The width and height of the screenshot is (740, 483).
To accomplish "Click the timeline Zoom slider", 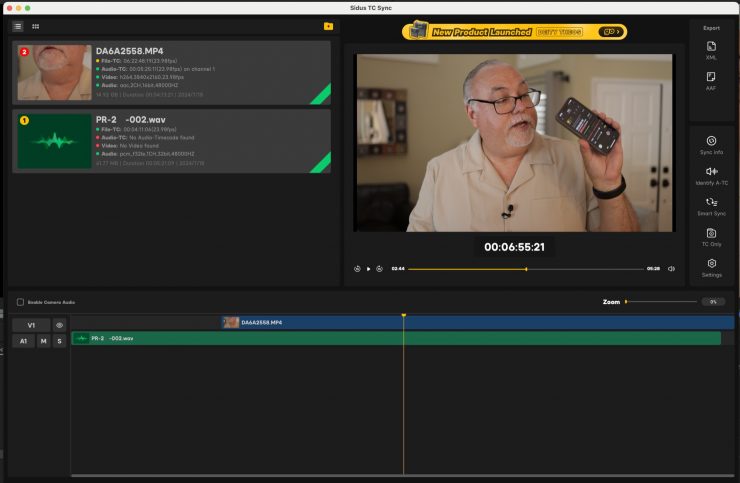I will 660,301.
